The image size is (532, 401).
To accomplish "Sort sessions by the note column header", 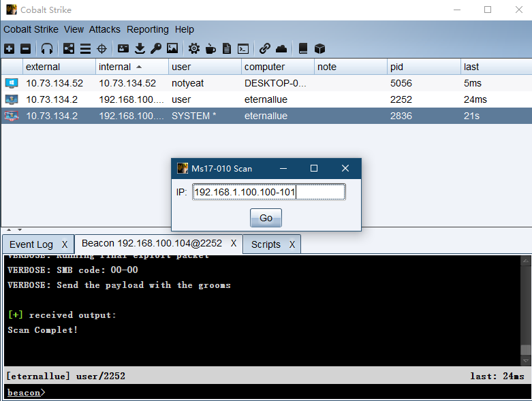I will point(351,67).
